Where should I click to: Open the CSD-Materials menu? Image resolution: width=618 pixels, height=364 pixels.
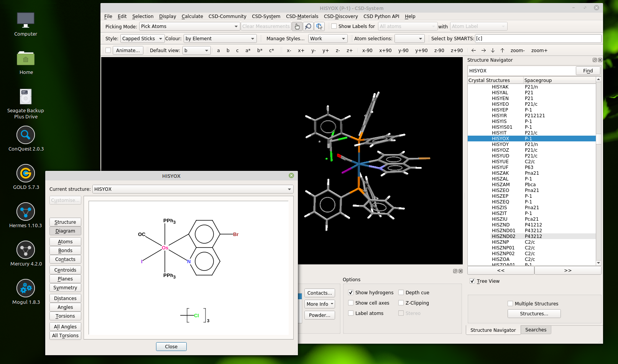[302, 16]
